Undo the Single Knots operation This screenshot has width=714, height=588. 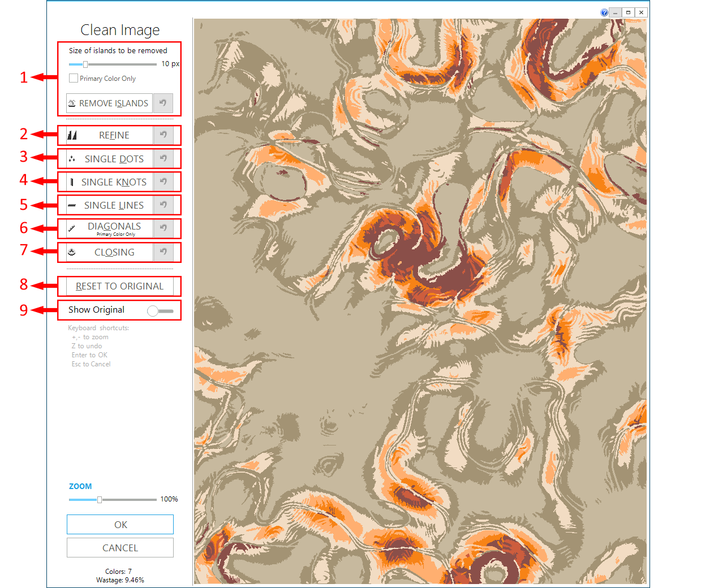coord(163,182)
